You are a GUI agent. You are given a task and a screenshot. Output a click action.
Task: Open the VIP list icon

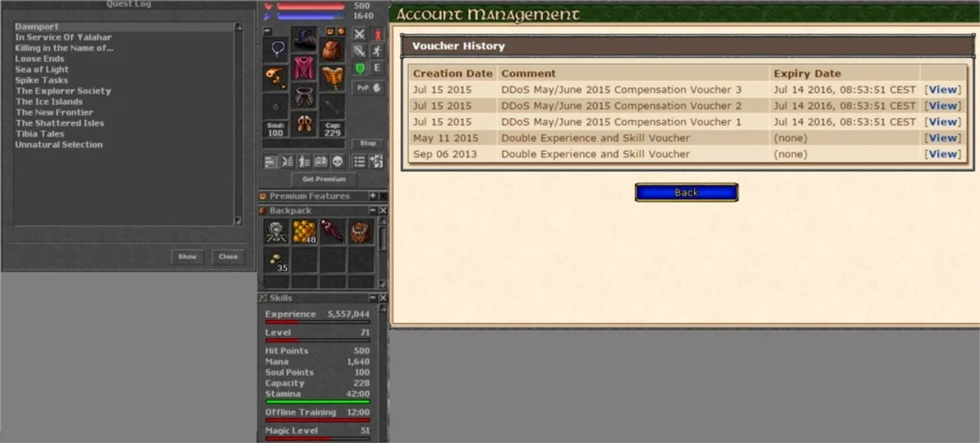(305, 161)
